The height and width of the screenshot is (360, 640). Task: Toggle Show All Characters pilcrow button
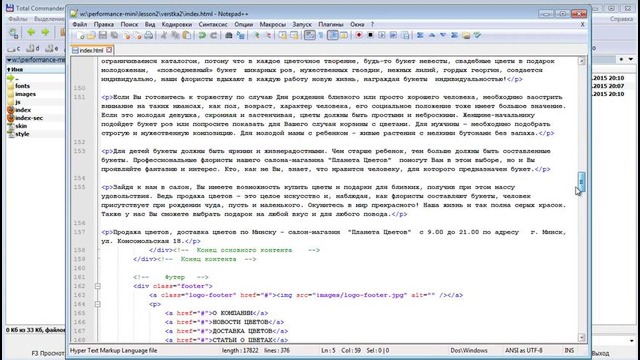[x=321, y=35]
